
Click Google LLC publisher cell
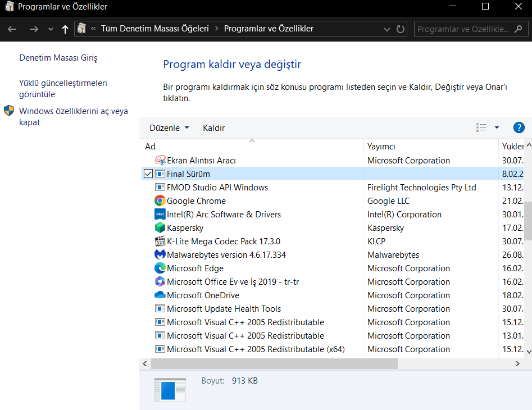(x=388, y=201)
